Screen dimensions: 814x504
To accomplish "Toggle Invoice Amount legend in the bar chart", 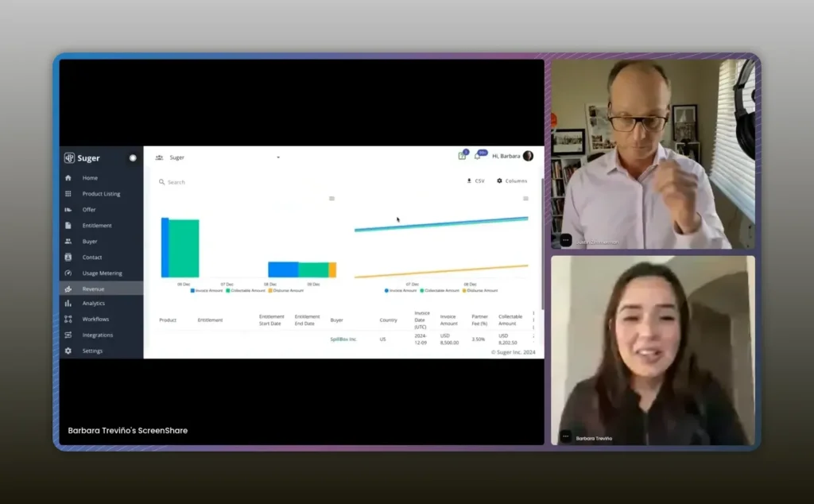I will 207,291.
